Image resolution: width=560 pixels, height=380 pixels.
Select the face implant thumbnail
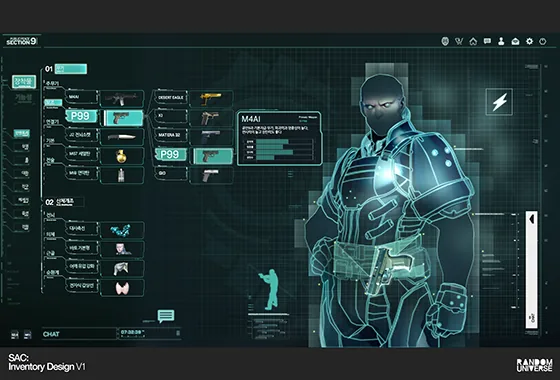click(122, 249)
